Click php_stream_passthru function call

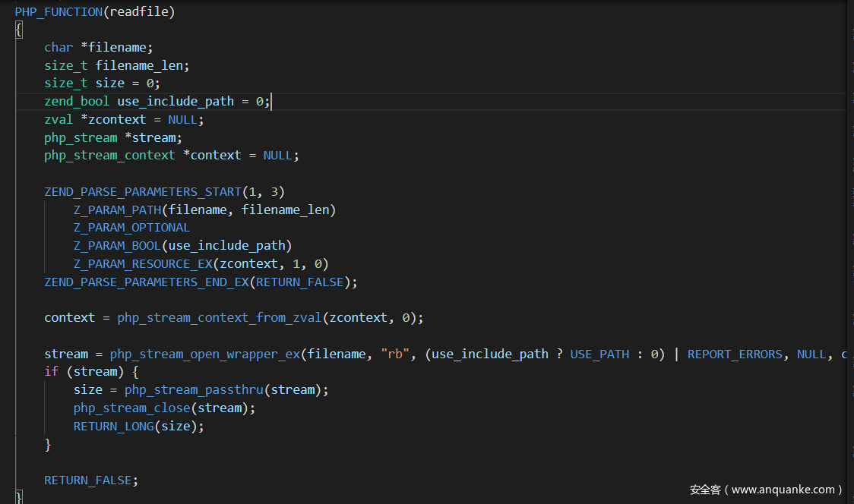tap(194, 389)
